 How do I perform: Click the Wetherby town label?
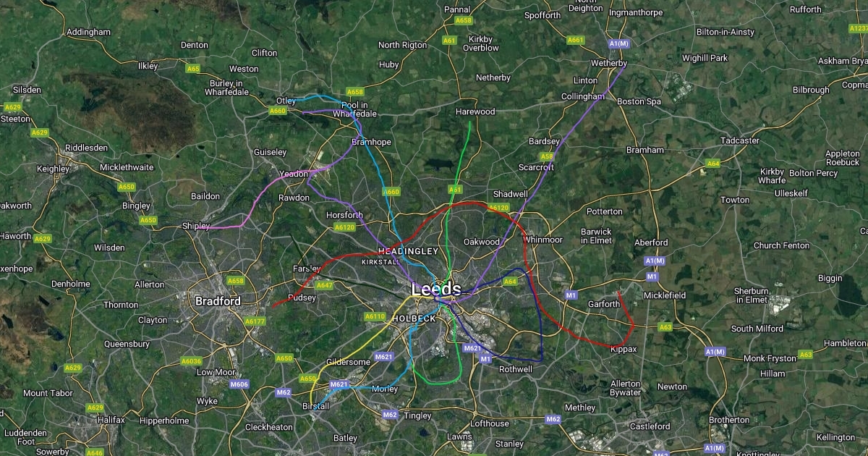pos(609,63)
